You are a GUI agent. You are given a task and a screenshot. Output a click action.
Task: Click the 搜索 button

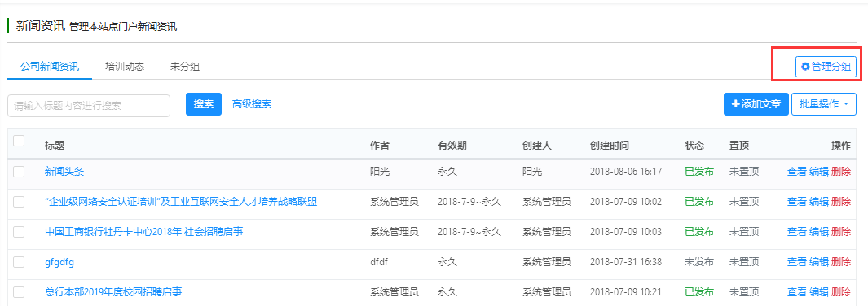click(x=204, y=104)
